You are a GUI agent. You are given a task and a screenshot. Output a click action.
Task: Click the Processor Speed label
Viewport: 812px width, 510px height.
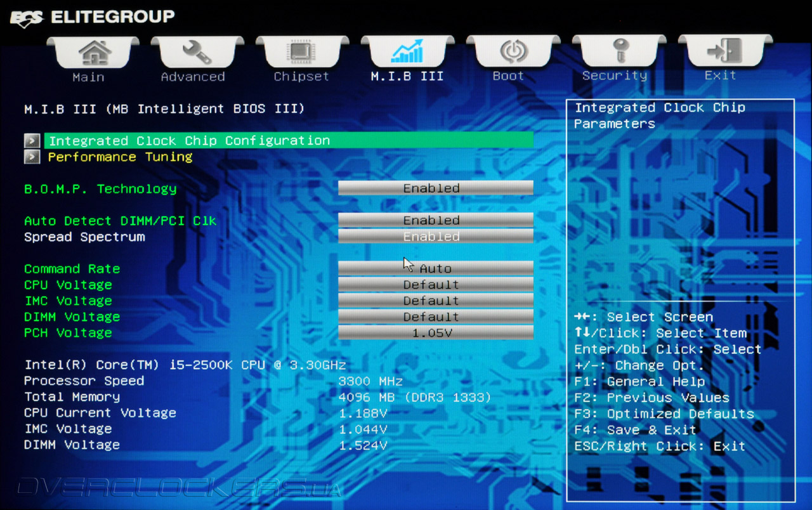(x=84, y=381)
